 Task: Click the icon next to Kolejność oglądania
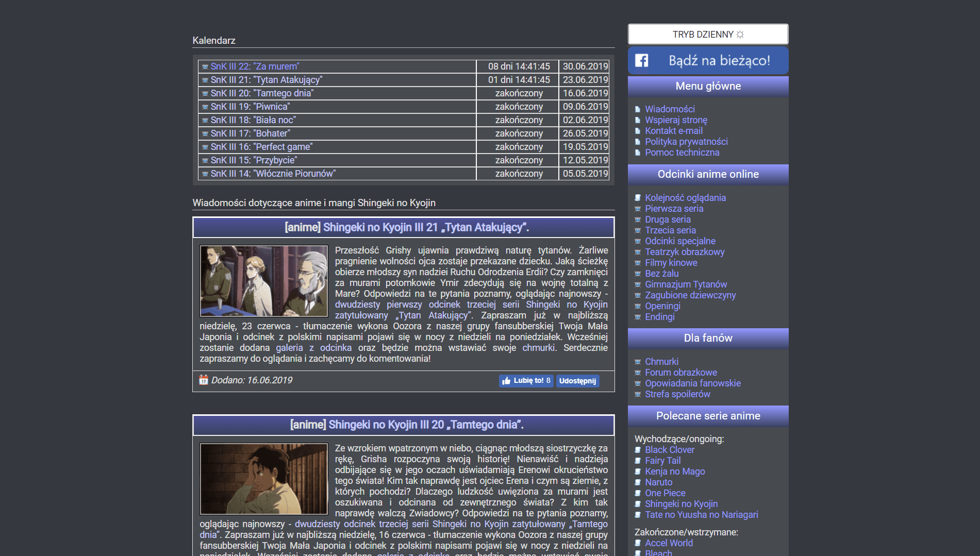638,198
